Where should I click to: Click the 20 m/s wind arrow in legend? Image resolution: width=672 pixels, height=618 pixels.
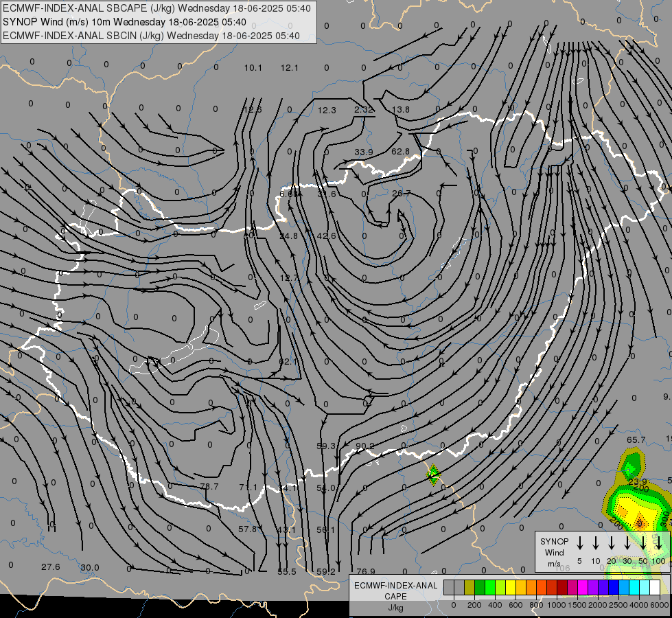(612, 543)
